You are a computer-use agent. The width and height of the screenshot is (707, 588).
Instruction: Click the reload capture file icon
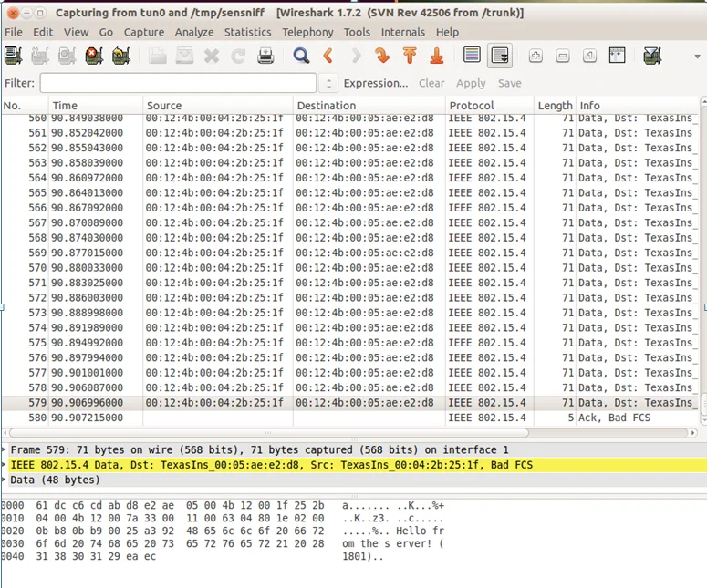coord(238,56)
